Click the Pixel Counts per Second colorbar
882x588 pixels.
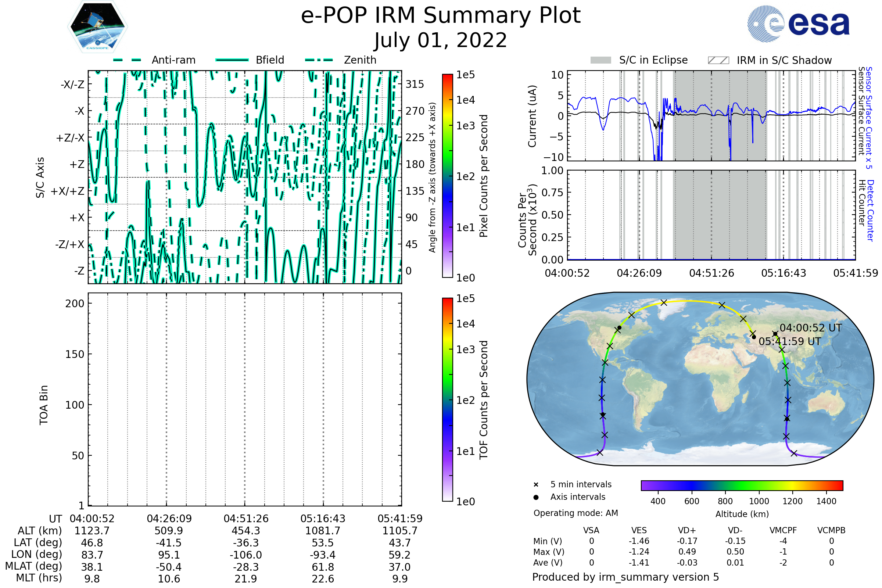tap(447, 176)
